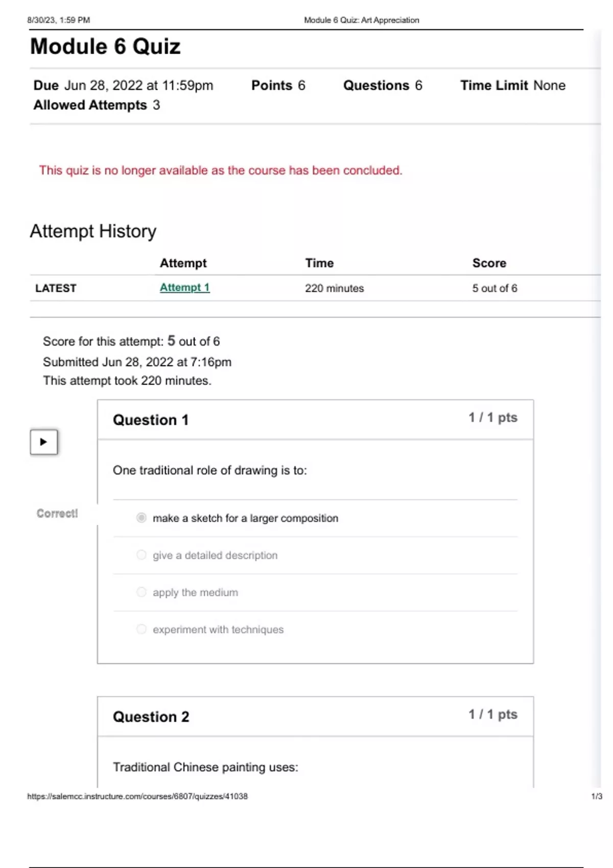The width and height of the screenshot is (613, 868).
Task: Click the Question 2 header
Action: tap(151, 717)
